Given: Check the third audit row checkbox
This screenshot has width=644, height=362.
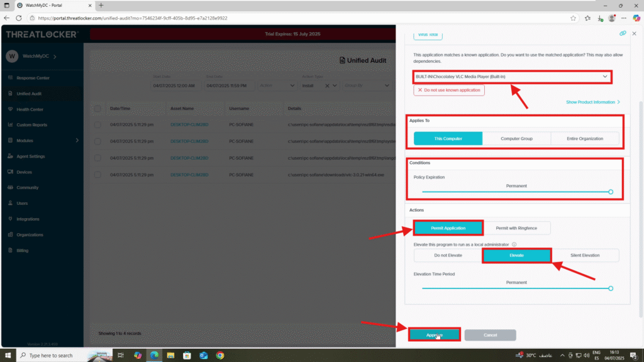Looking at the screenshot, I should coord(97,158).
